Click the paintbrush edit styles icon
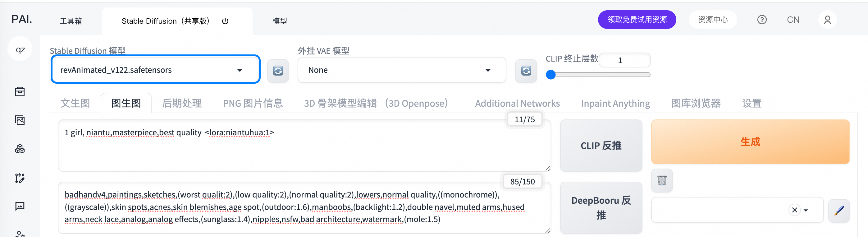 click(x=839, y=210)
